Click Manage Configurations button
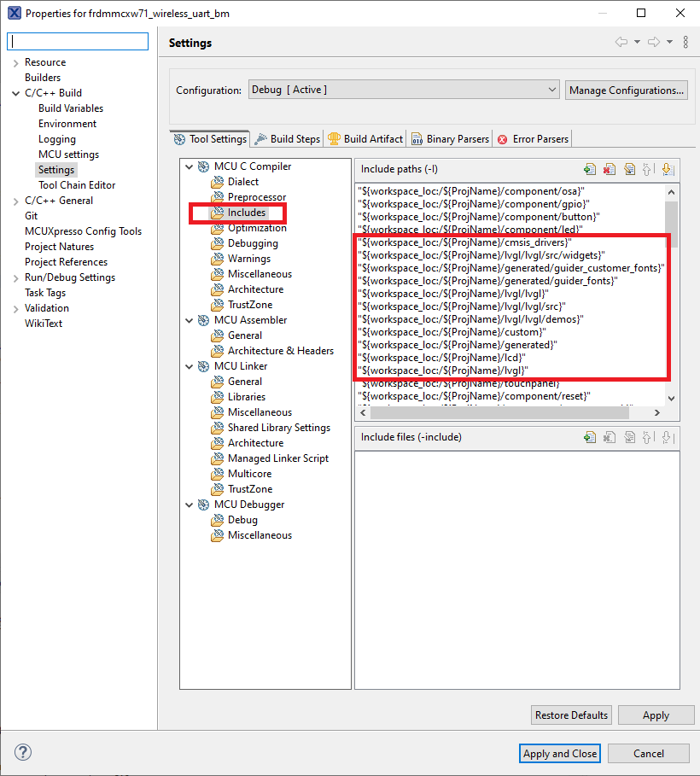Viewport: 700px width, 776px height. pyautogui.click(x=627, y=90)
